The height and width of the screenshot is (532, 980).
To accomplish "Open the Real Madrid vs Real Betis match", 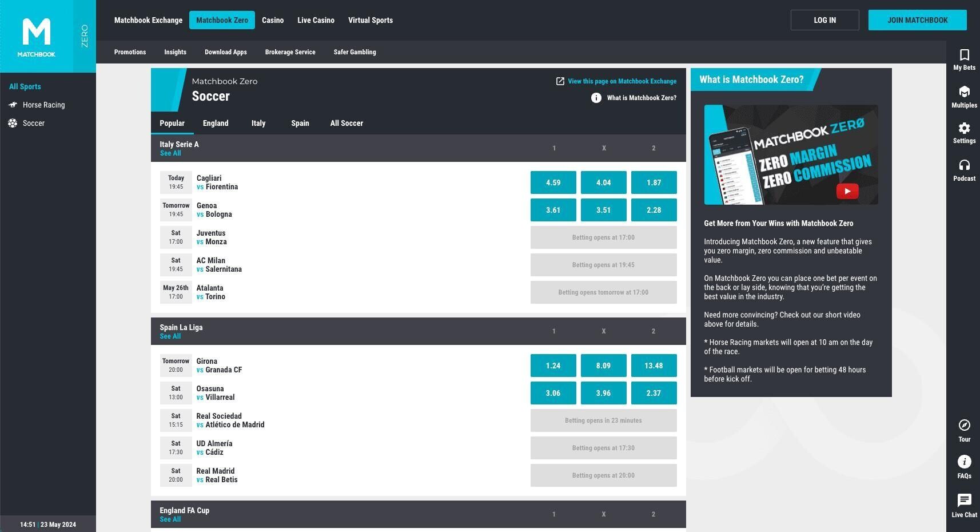I will (x=217, y=475).
